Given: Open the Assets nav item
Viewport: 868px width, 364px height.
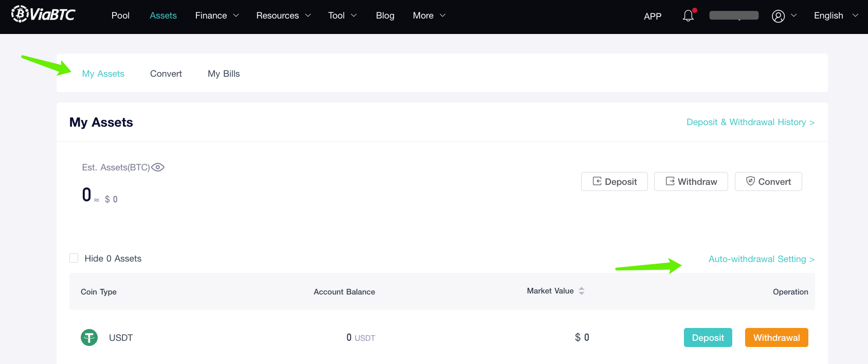Looking at the screenshot, I should pyautogui.click(x=163, y=15).
